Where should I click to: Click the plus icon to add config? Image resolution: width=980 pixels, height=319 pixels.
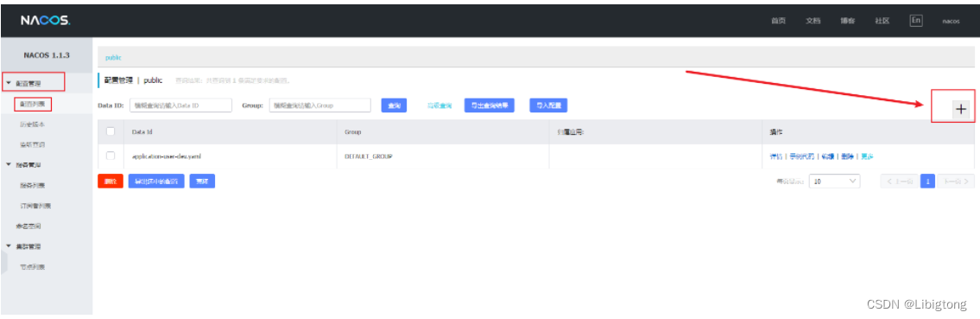[x=961, y=109]
